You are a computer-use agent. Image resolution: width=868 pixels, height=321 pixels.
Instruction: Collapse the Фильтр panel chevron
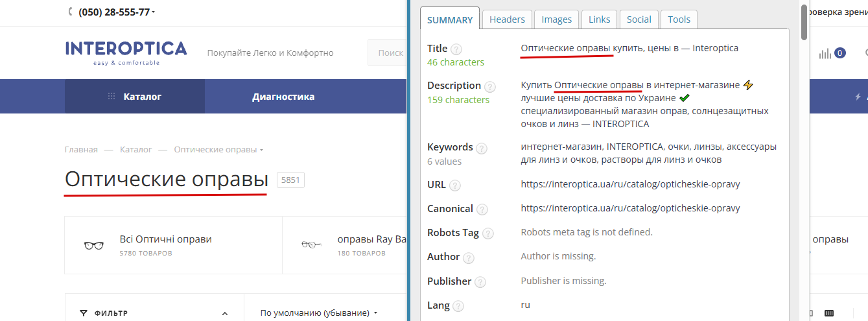click(225, 313)
